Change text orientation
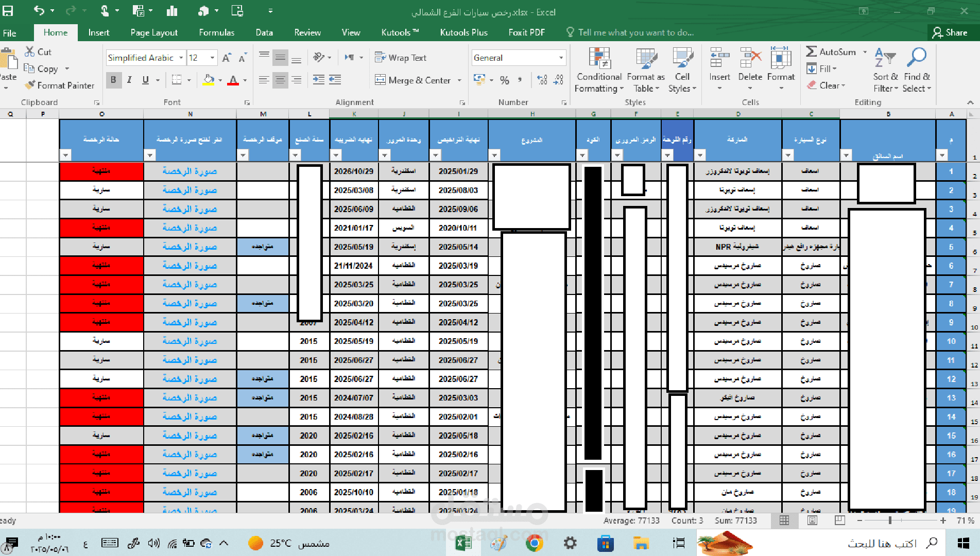Image resolution: width=980 pixels, height=556 pixels. (x=319, y=57)
